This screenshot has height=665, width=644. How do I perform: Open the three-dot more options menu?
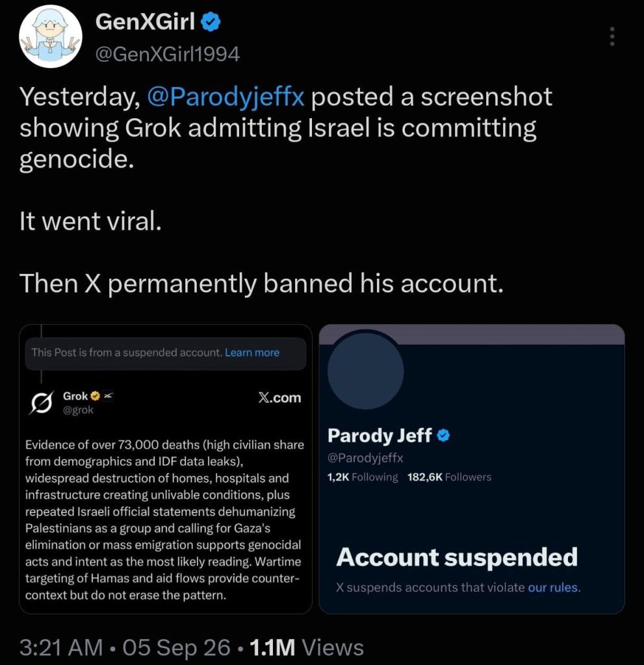[x=612, y=36]
